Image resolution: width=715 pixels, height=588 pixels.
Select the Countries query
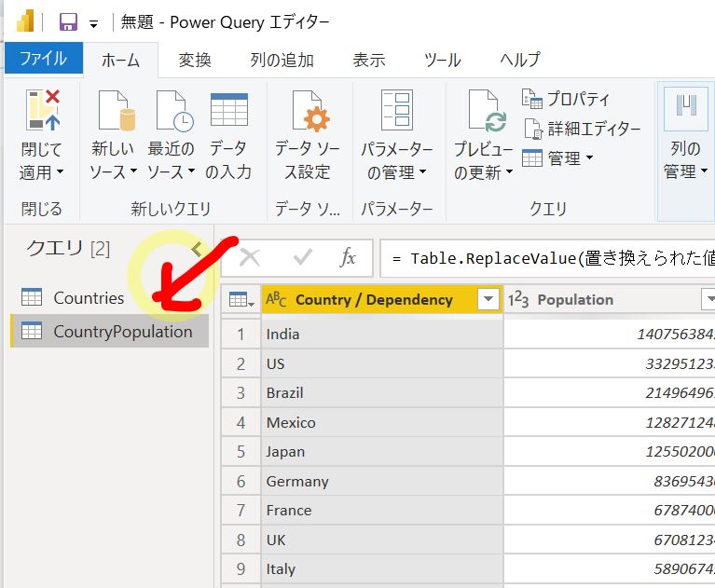tap(89, 297)
